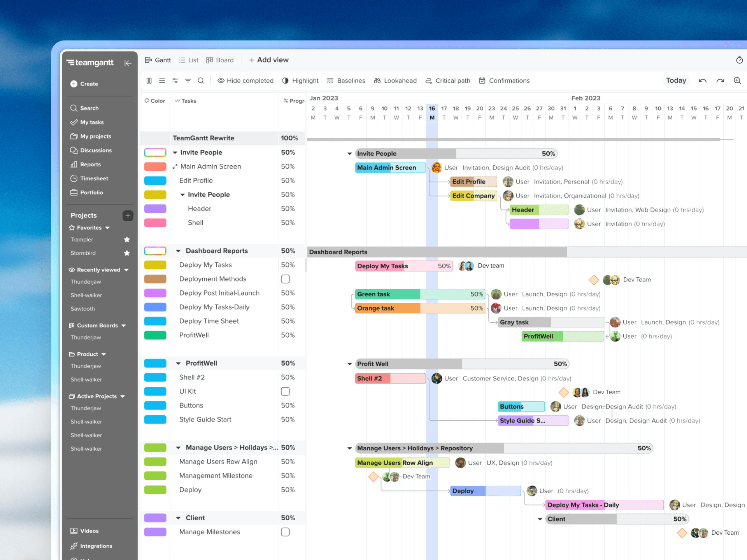Open the timer clock icon
Image resolution: width=747 pixels, height=560 pixels.
pyautogui.click(x=739, y=60)
